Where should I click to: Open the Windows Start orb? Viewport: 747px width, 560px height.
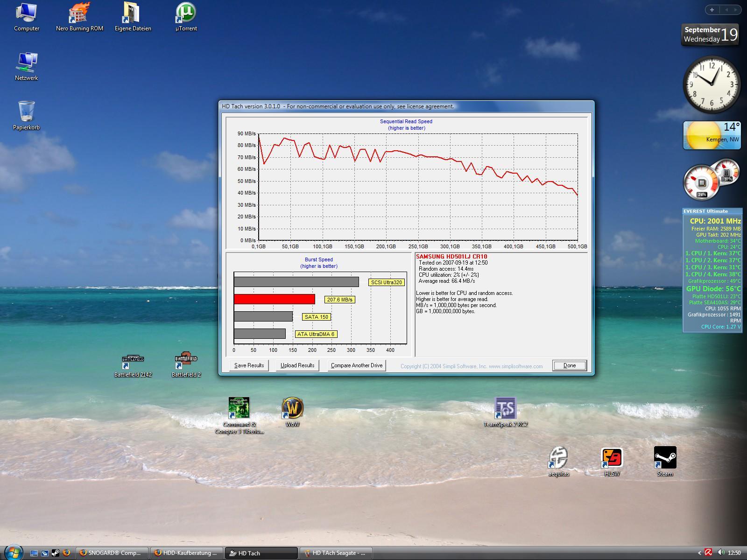click(x=13, y=553)
